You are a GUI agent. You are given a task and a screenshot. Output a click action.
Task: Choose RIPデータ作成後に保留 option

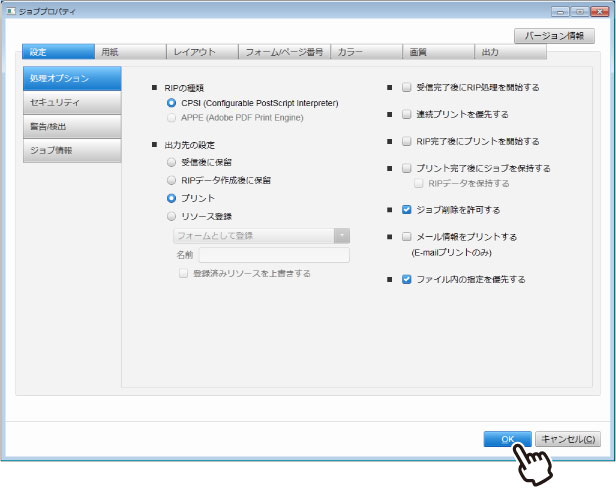171,180
